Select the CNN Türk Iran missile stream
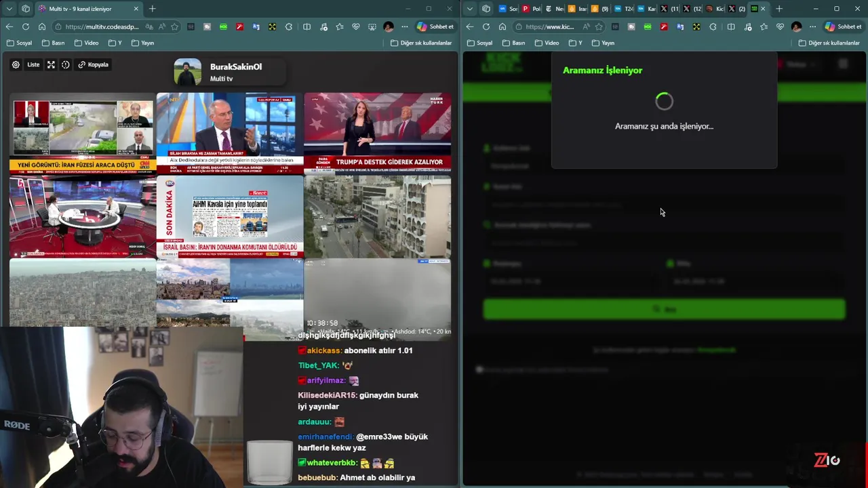The width and height of the screenshot is (868, 488). [83, 132]
